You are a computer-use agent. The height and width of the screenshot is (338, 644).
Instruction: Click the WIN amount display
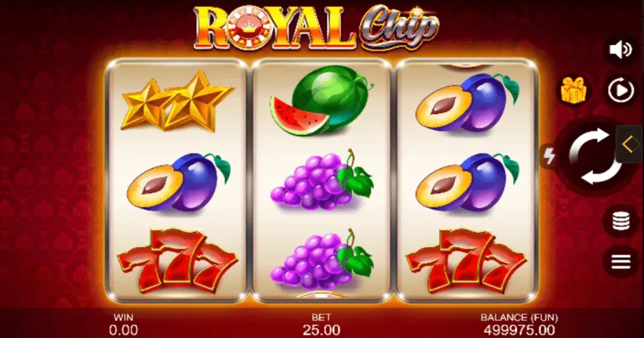coord(123,329)
